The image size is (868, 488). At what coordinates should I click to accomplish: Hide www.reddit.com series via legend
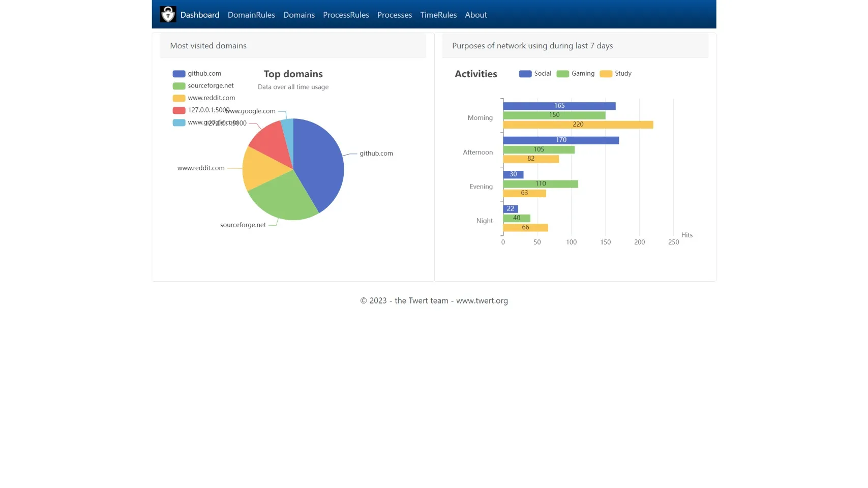pos(204,98)
